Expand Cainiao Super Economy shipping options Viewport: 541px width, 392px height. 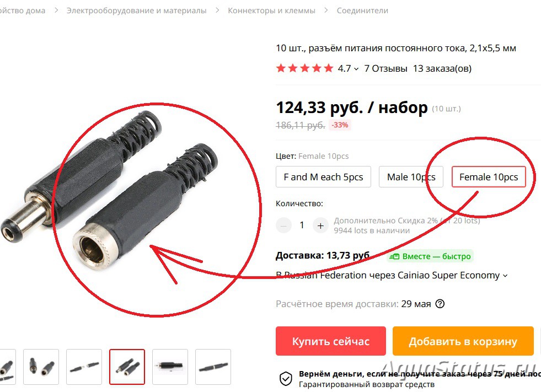click(506, 276)
